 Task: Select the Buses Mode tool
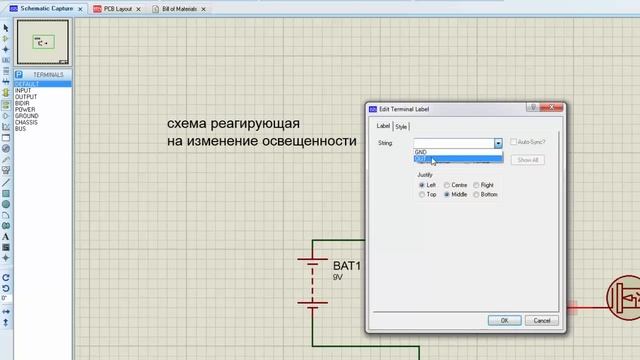point(6,81)
